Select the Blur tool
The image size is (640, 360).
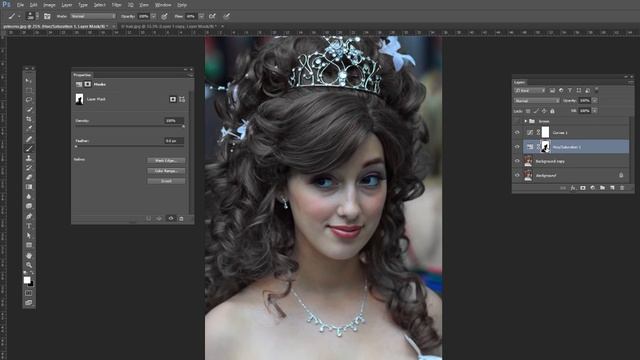point(29,197)
